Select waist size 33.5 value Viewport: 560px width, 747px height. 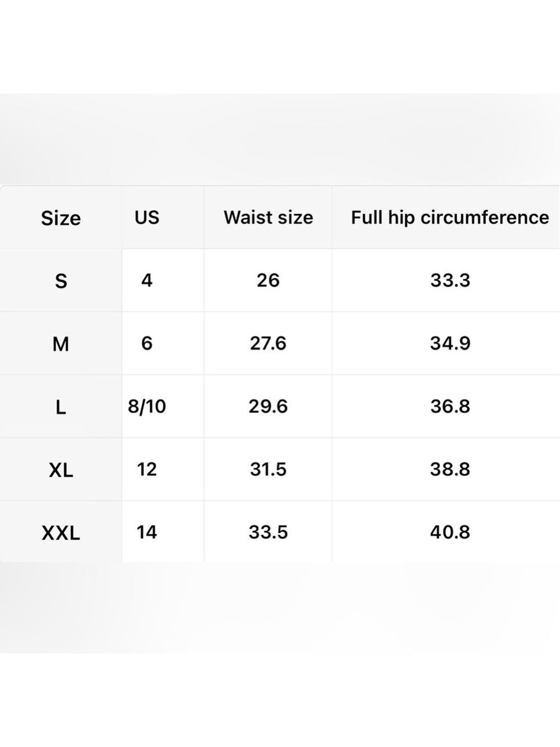(268, 532)
